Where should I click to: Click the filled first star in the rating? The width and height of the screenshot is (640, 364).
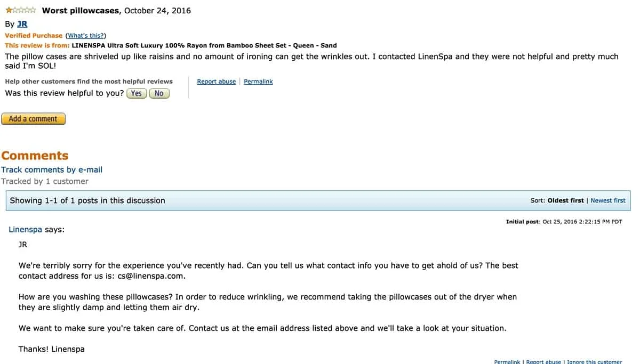(x=9, y=10)
